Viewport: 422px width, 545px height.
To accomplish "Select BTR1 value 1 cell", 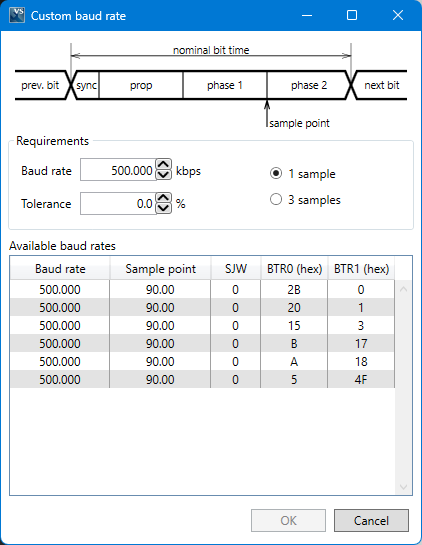I will click(361, 308).
